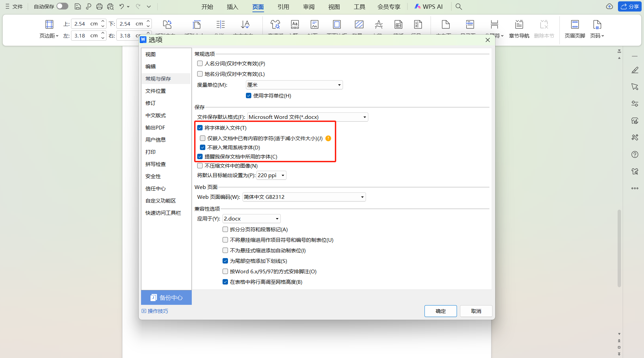Open 备份中心 from the dialog
This screenshot has width=644, height=358.
tap(166, 297)
